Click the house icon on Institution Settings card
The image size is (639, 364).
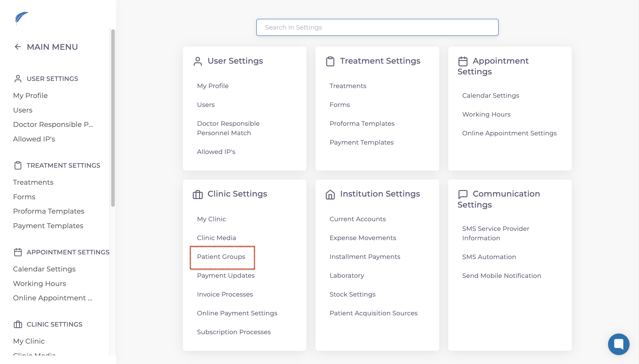coord(330,194)
